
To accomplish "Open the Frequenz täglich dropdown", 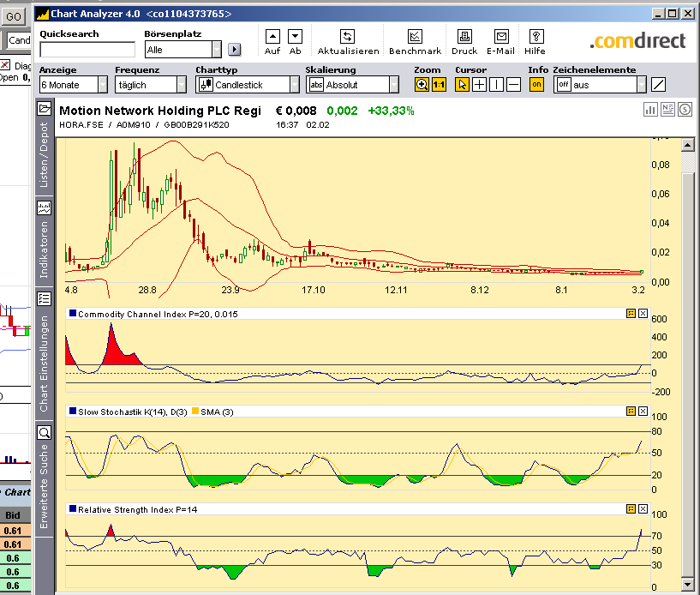I will click(182, 84).
